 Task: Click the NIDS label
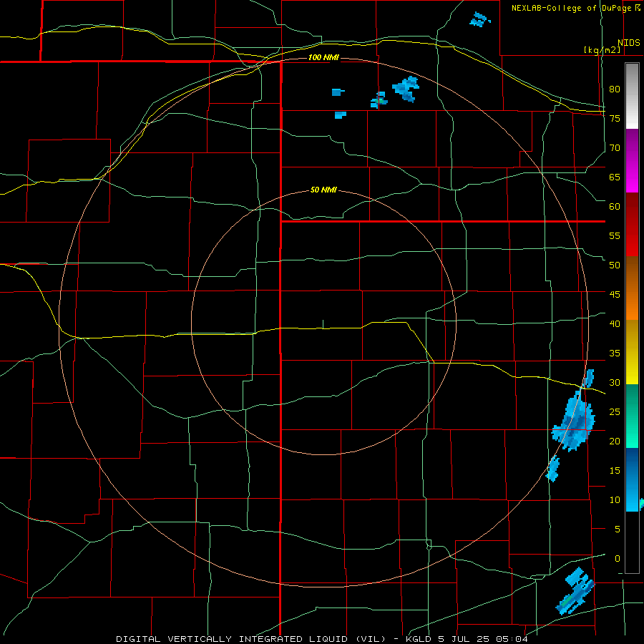coord(628,43)
